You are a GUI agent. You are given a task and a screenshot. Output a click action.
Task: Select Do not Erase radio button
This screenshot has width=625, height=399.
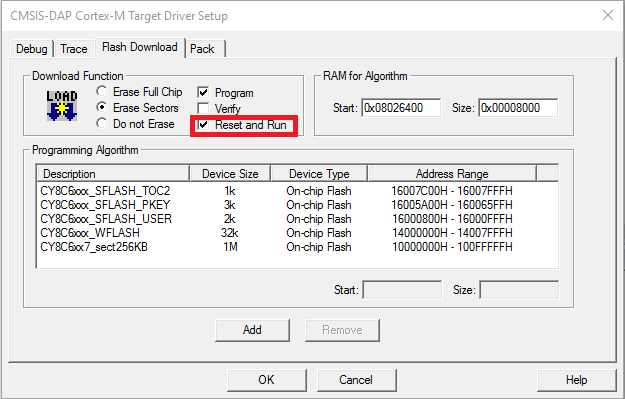coord(102,124)
